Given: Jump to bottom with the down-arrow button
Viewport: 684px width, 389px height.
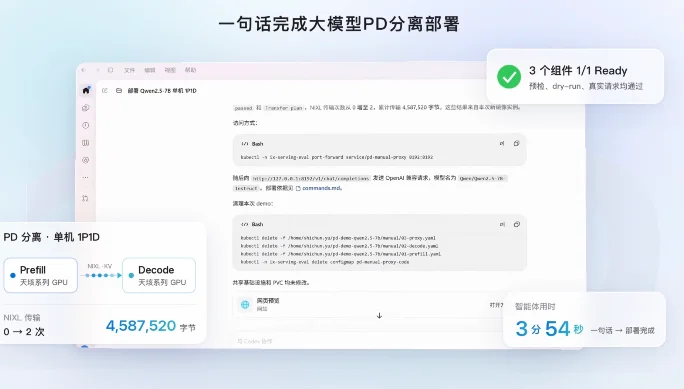Looking at the screenshot, I should tap(379, 315).
